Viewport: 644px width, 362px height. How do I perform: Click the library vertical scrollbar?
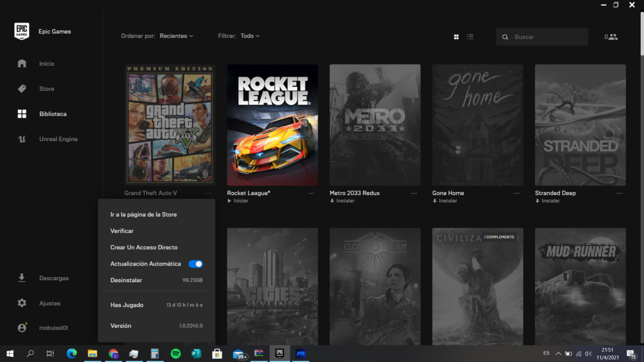pyautogui.click(x=642, y=33)
